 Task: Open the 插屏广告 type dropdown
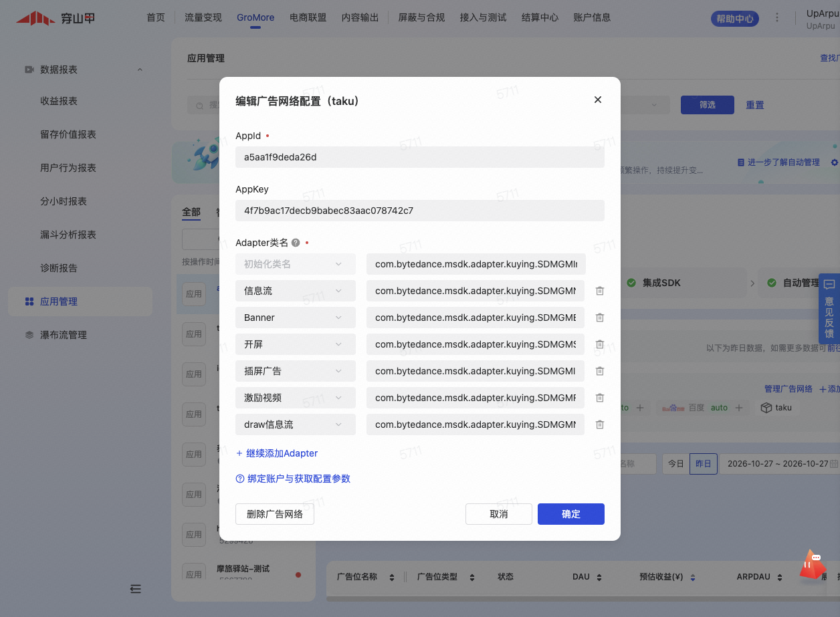(x=296, y=371)
